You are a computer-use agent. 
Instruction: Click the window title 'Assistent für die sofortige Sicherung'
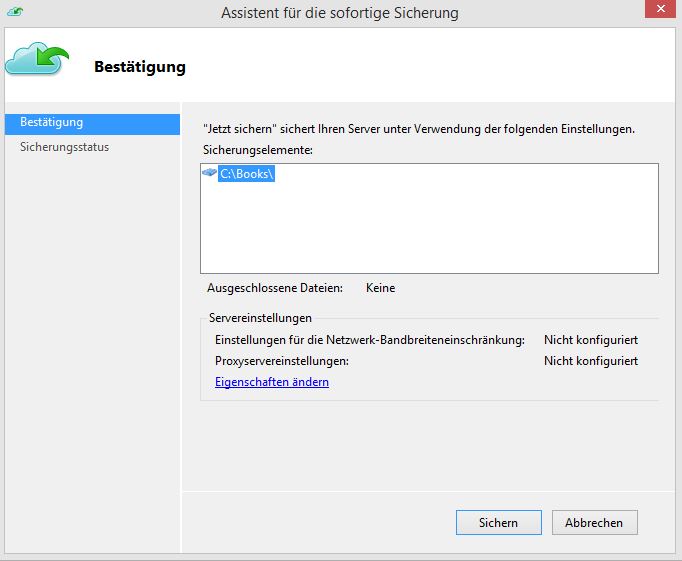(x=340, y=13)
